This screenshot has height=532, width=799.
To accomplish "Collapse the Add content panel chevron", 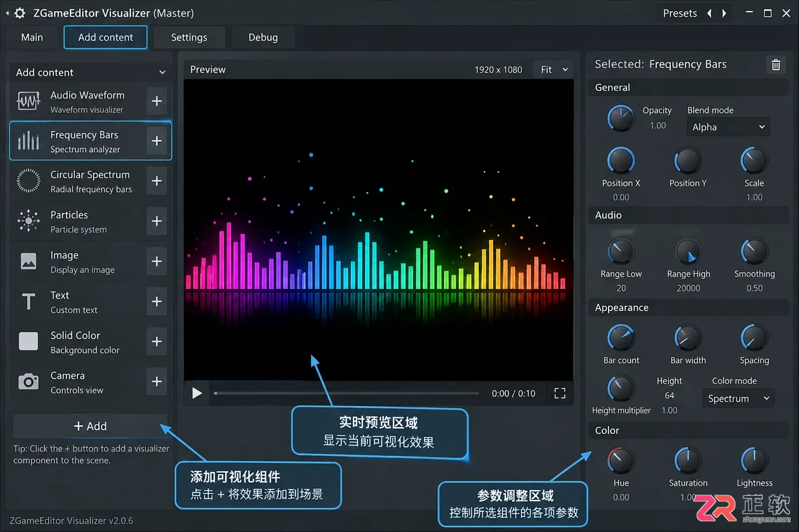I will pos(162,73).
